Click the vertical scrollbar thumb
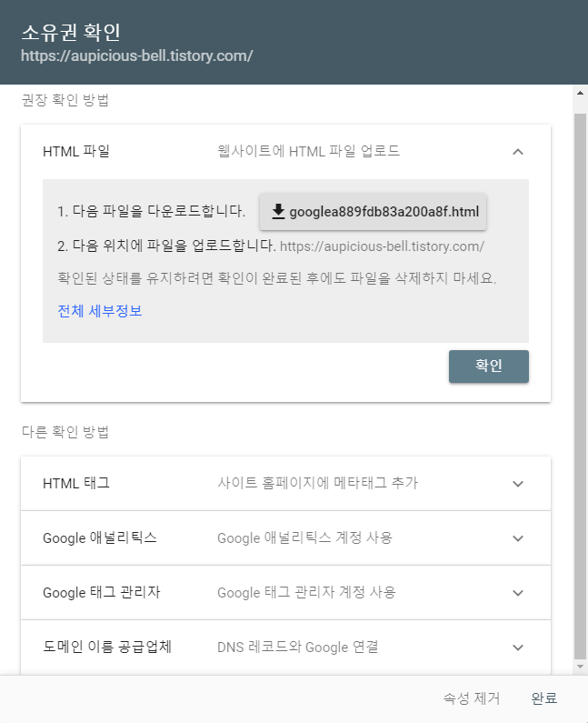The width and height of the screenshot is (588, 723). [580, 387]
